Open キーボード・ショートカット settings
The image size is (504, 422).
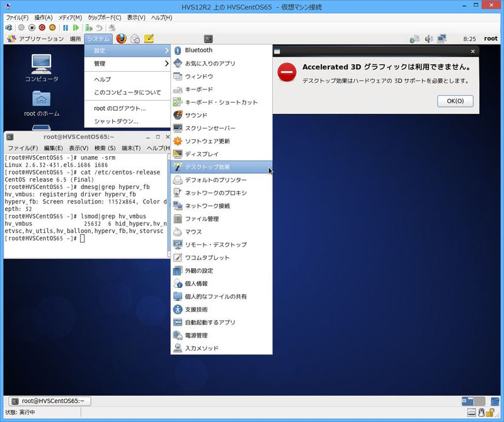pyautogui.click(x=222, y=102)
